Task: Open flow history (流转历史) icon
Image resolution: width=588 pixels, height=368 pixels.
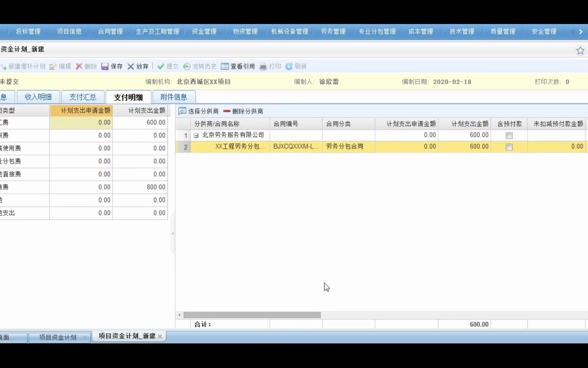Action: (x=186, y=66)
